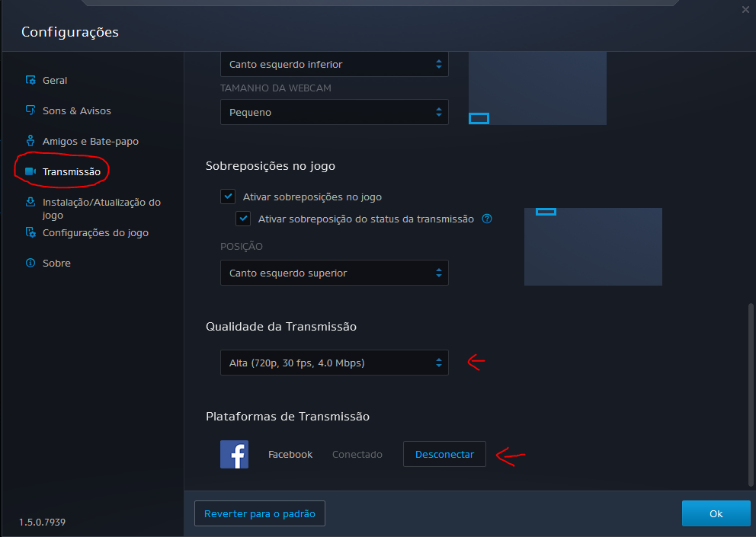Image resolution: width=756 pixels, height=537 pixels.
Task: Click the Configurações do jogo gear icon
Action: click(x=30, y=232)
